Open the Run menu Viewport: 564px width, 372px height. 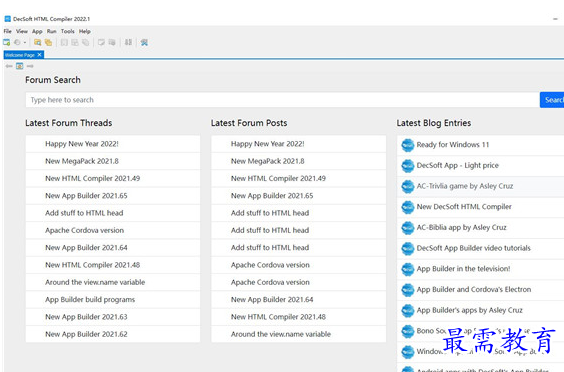point(51,31)
